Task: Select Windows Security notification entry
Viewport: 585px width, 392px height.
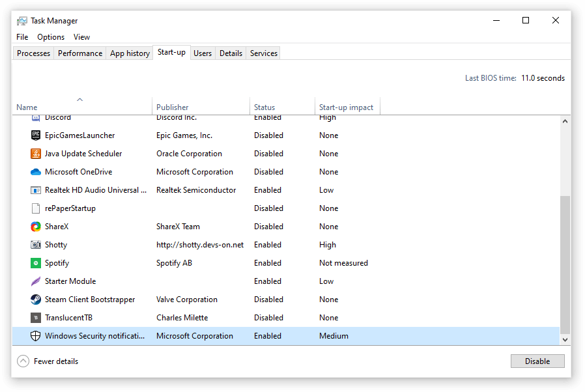Action: click(94, 336)
